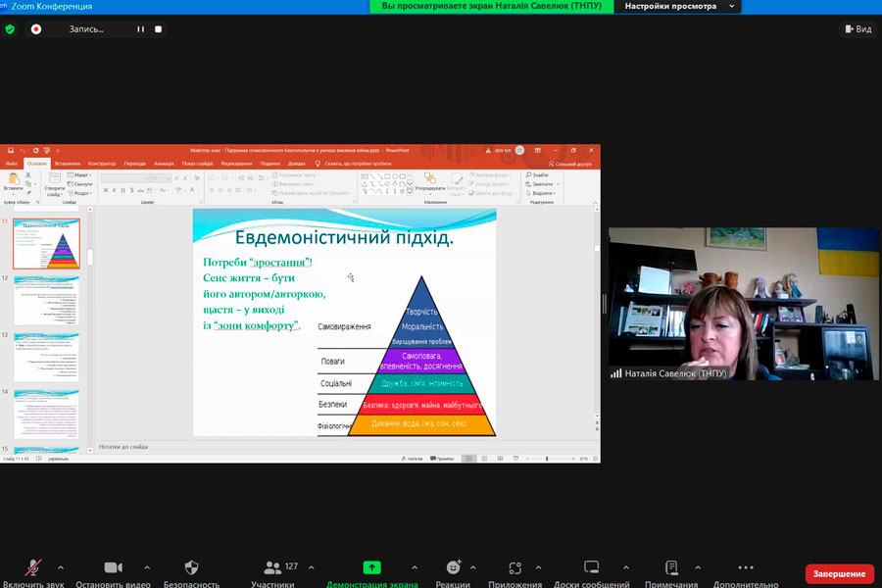Image resolution: width=882 pixels, height=588 pixels.
Task: Open the Настройки просмотра dropdown
Action: (x=677, y=7)
